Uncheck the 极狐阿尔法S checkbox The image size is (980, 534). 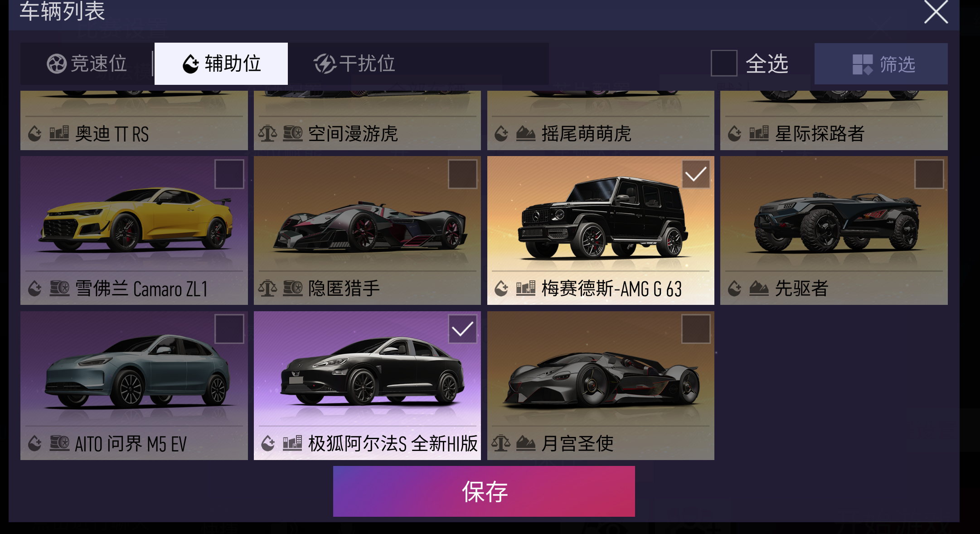(462, 329)
